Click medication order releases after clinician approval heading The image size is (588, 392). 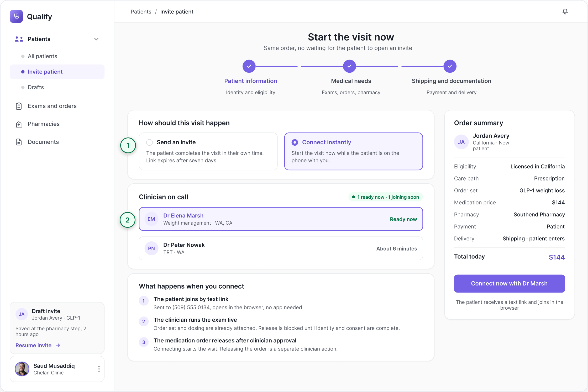pos(225,341)
